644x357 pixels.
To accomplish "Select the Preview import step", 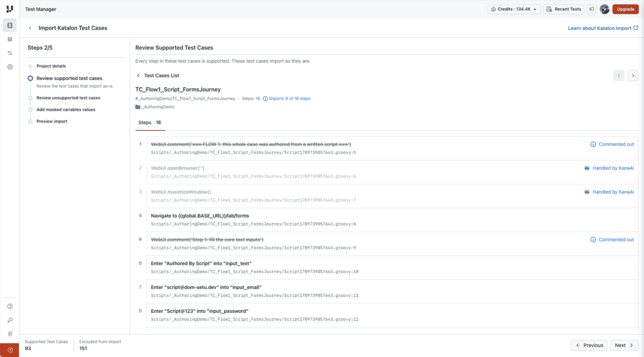I will pos(52,121).
